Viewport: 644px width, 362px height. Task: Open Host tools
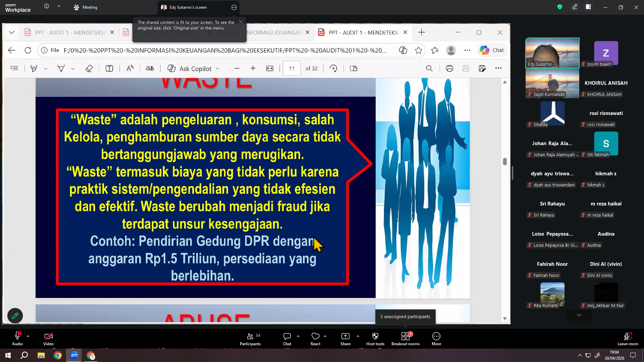375,339
